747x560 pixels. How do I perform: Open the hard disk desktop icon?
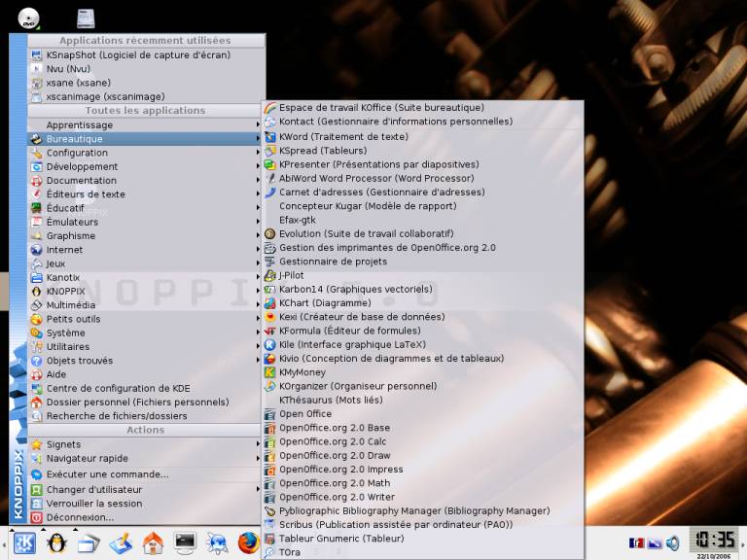coord(86,18)
